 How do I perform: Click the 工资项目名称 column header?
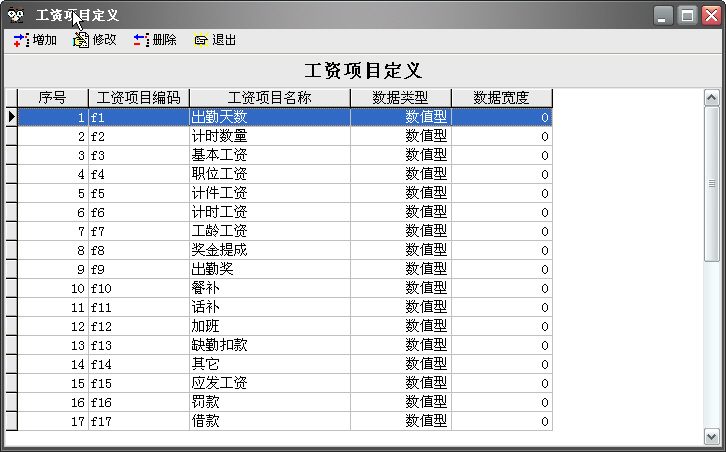[270, 98]
